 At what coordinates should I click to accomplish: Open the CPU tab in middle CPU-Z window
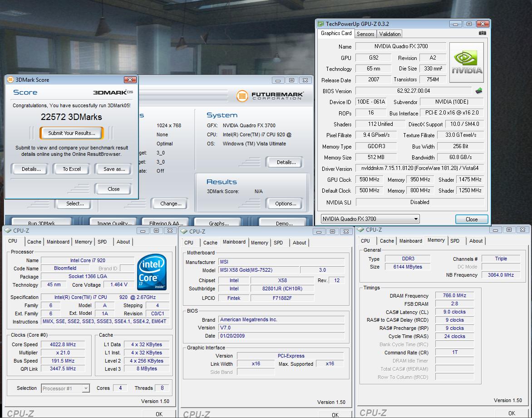pos(189,243)
